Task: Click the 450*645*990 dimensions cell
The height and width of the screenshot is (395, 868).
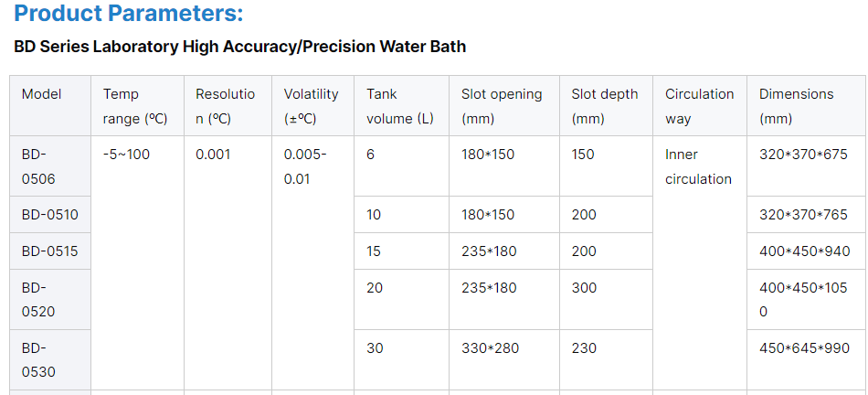Action: pos(804,348)
